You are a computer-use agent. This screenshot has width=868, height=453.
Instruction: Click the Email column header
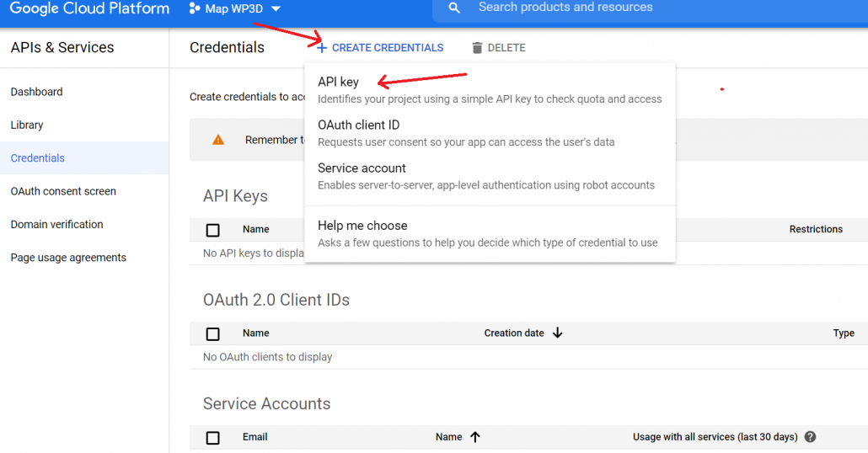click(x=255, y=437)
